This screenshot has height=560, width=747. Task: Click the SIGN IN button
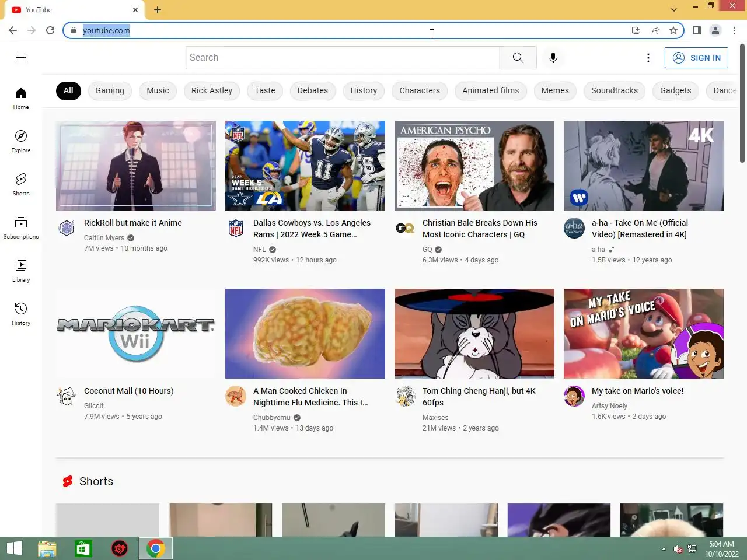tap(696, 58)
